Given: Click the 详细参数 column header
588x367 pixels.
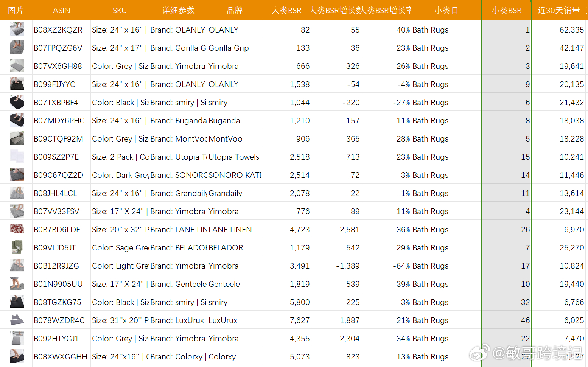Looking at the screenshot, I should [x=178, y=10].
